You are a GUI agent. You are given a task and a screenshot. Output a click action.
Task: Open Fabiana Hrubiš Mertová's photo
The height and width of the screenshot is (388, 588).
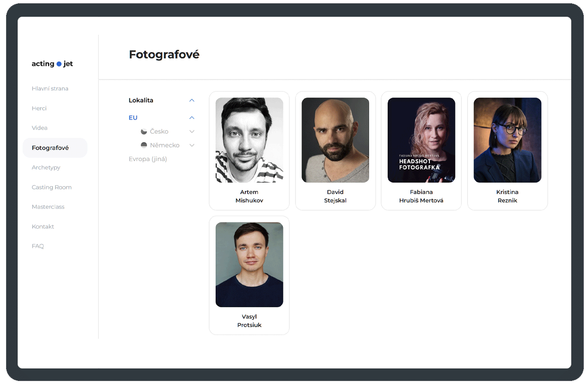point(422,140)
